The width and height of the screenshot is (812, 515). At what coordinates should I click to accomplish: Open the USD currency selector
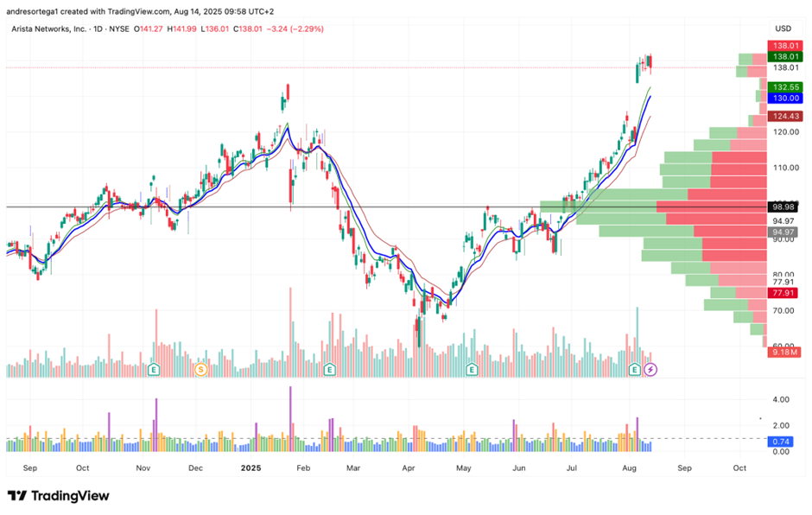(x=783, y=29)
